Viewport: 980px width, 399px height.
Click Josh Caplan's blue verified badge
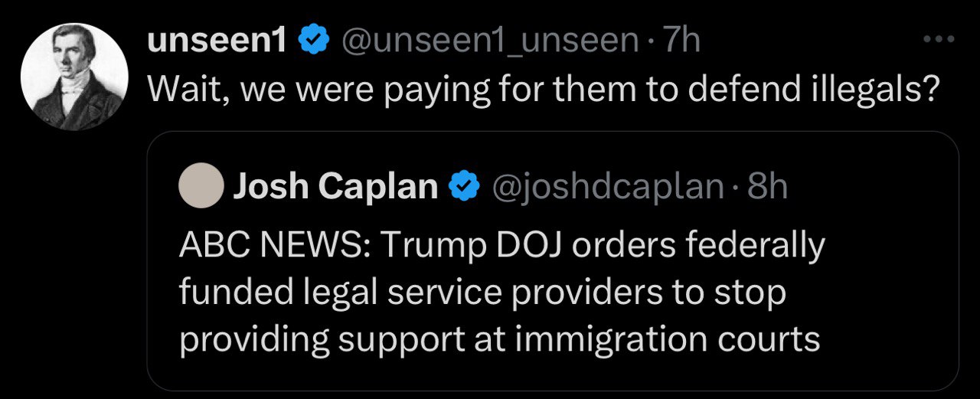click(464, 186)
